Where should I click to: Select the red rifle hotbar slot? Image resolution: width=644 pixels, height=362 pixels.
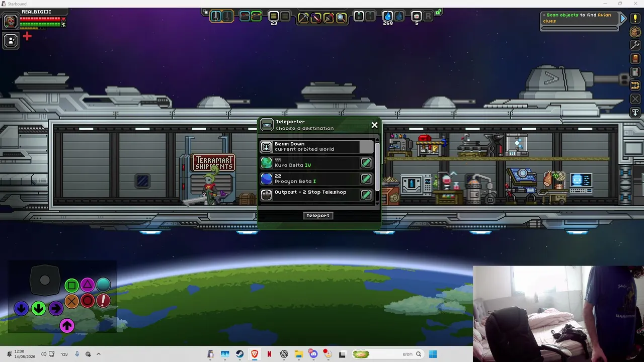[x=245, y=17]
